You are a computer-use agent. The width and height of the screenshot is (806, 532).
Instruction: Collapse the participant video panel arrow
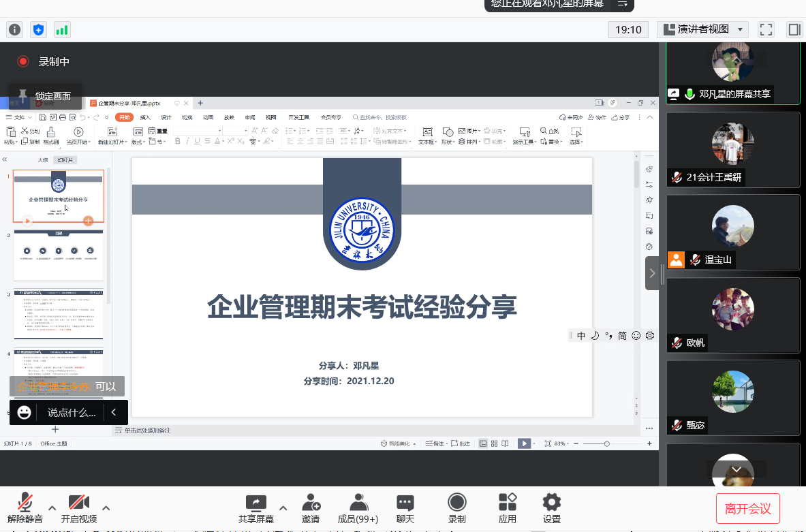(652, 273)
